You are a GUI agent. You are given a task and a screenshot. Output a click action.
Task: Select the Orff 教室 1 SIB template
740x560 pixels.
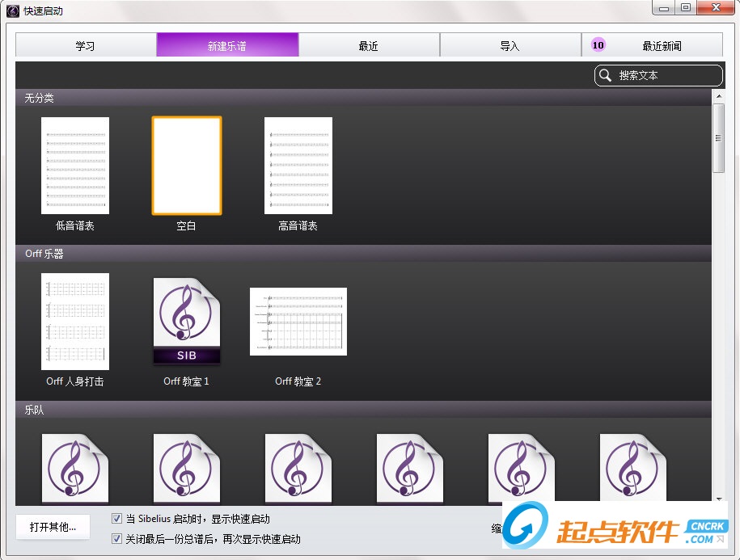186,321
